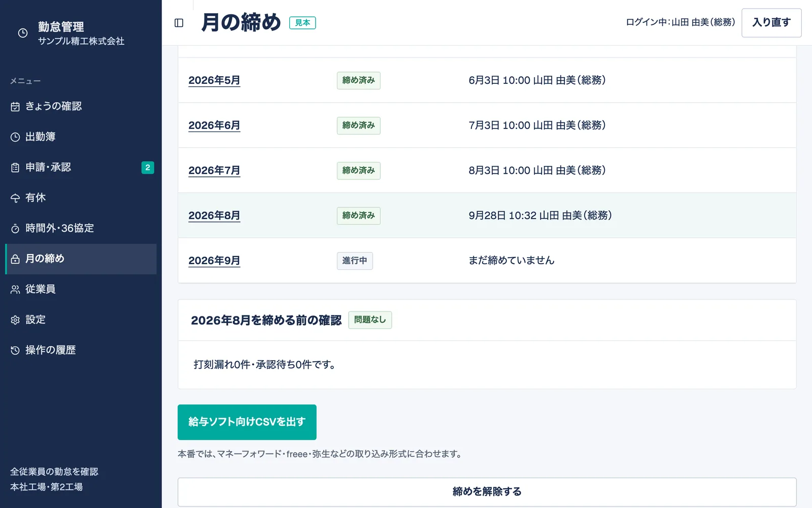The height and width of the screenshot is (508, 812).
Task: Open the 設定 menu item
Action: (x=81, y=320)
